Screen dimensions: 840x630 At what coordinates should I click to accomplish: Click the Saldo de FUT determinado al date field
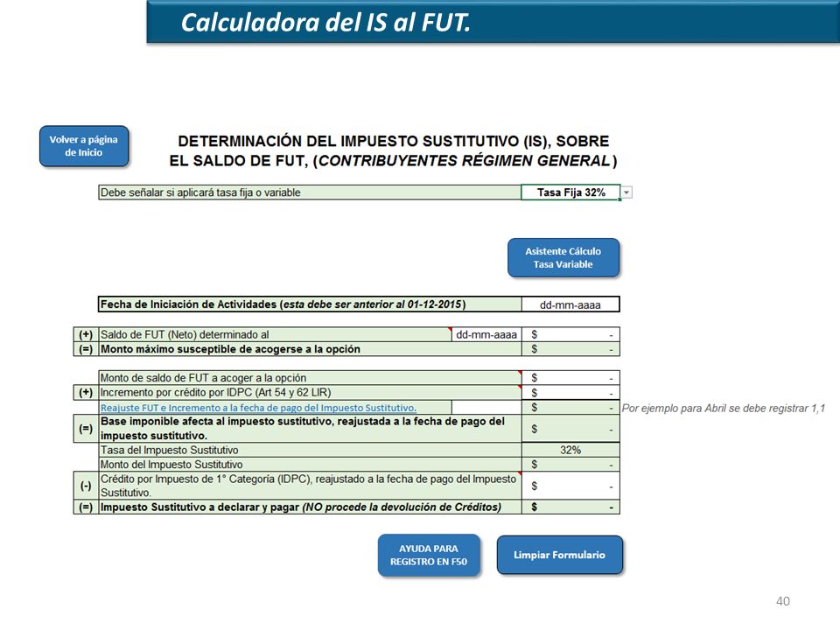pyautogui.click(x=486, y=334)
